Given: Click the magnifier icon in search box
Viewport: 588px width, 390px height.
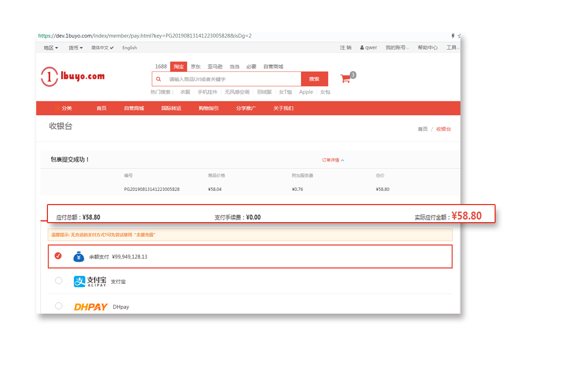Looking at the screenshot, I should pyautogui.click(x=158, y=79).
